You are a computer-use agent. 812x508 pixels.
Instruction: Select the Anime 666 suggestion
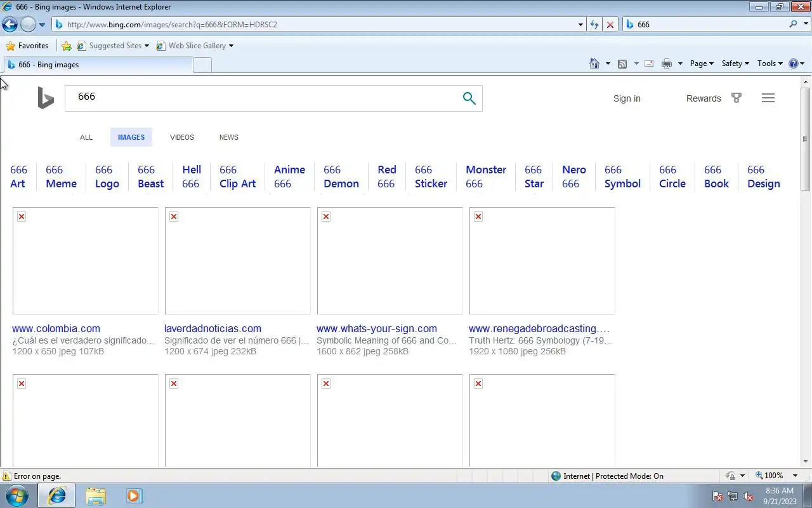click(x=289, y=177)
